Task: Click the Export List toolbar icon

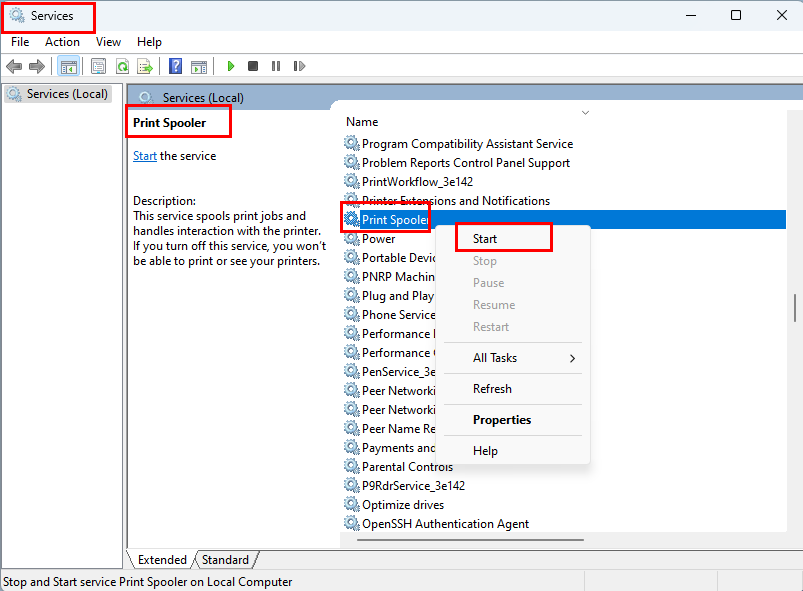Action: point(145,66)
